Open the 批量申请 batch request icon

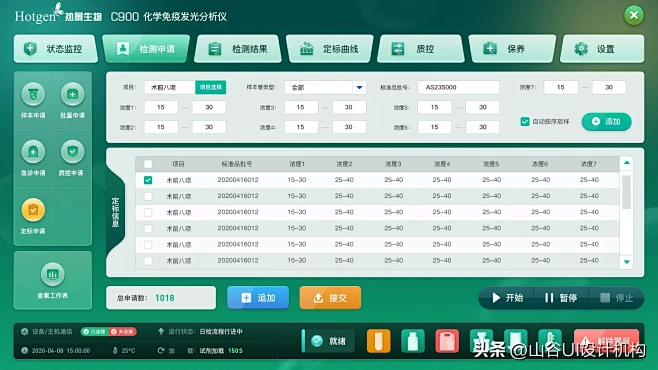coord(72,94)
